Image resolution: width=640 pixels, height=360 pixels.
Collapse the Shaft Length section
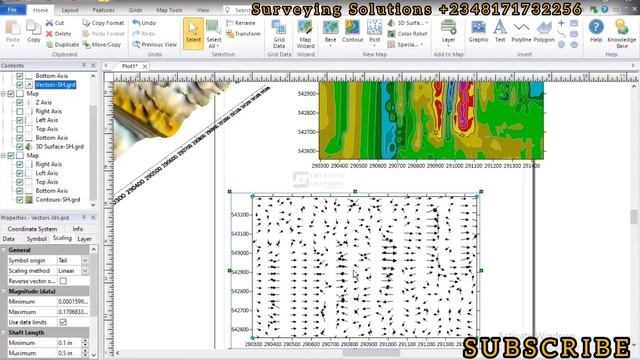4,333
